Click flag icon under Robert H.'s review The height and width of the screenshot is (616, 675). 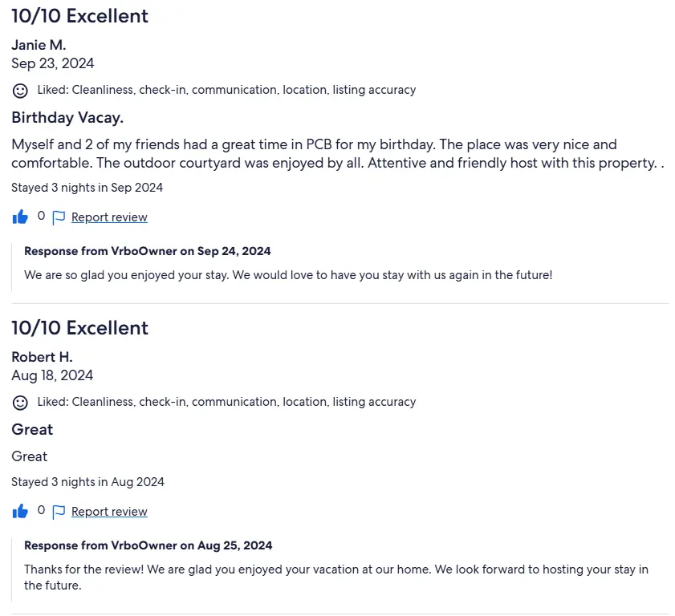click(59, 512)
